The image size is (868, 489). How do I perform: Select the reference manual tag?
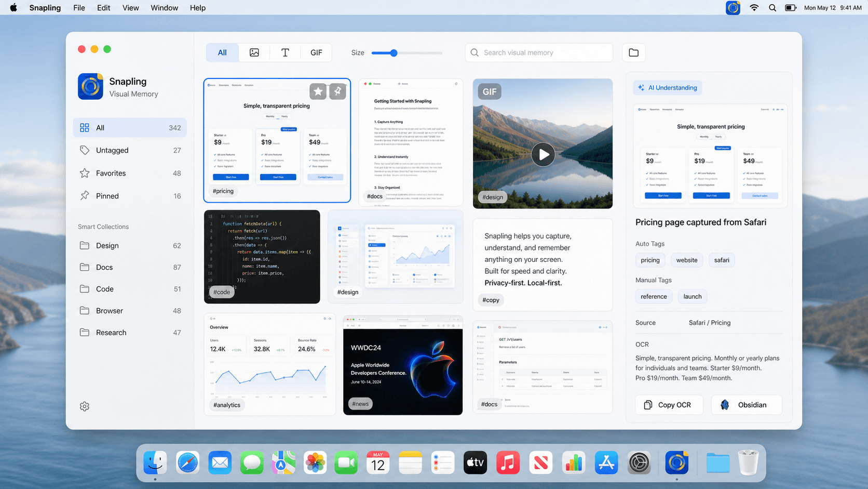point(654,296)
